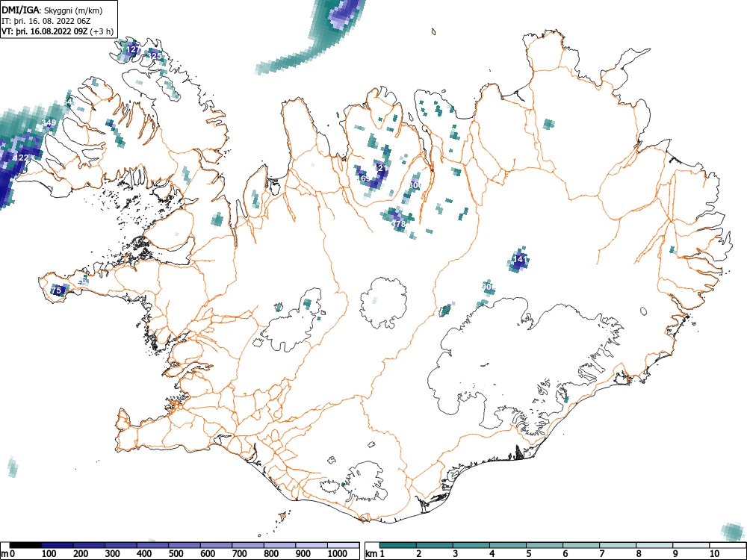Select the 4–5 km legend swatch
This screenshot has height=560, width=747.
[x=508, y=545]
